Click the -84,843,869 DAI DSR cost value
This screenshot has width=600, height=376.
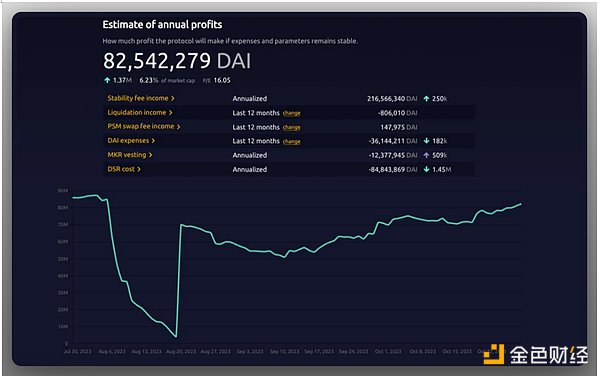[x=393, y=169]
